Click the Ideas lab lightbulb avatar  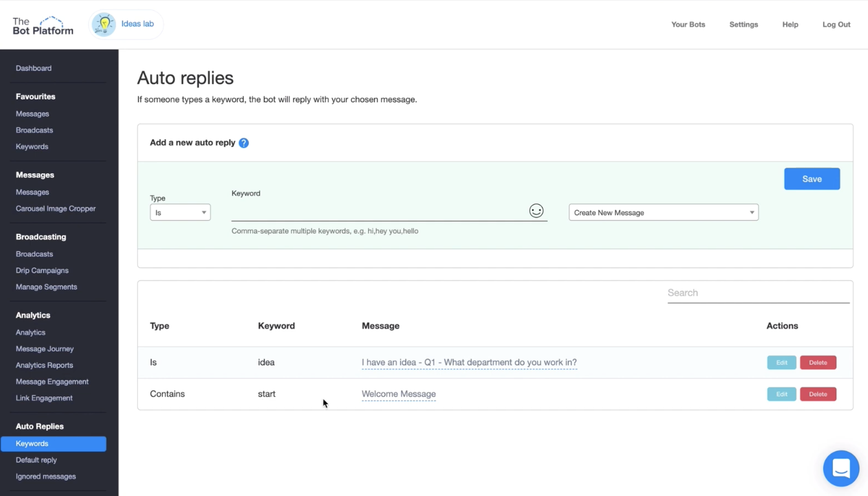pyautogui.click(x=104, y=24)
